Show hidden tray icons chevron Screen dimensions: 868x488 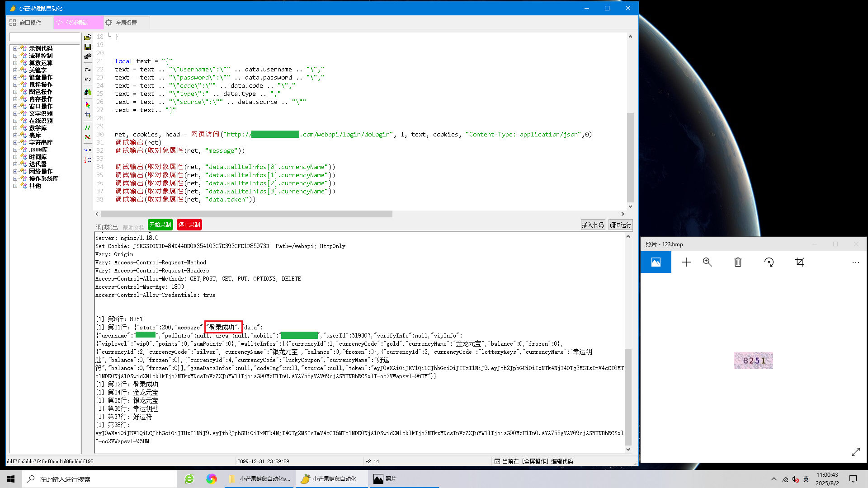click(x=774, y=479)
